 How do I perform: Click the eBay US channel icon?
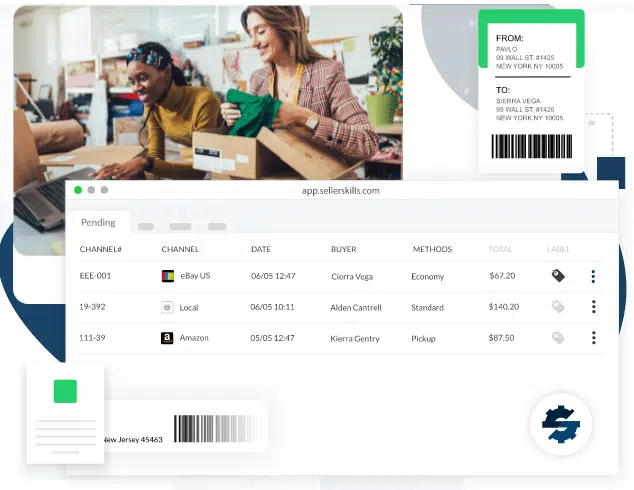click(168, 276)
